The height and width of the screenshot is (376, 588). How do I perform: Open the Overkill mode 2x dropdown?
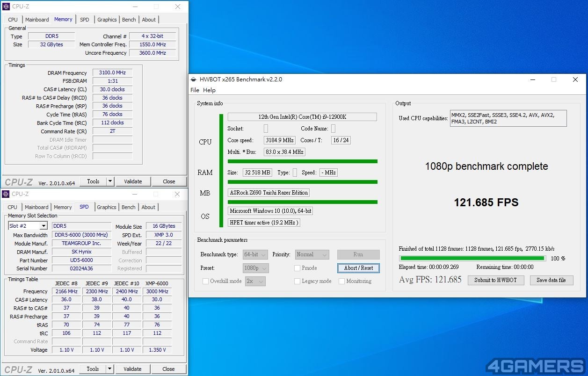[255, 281]
